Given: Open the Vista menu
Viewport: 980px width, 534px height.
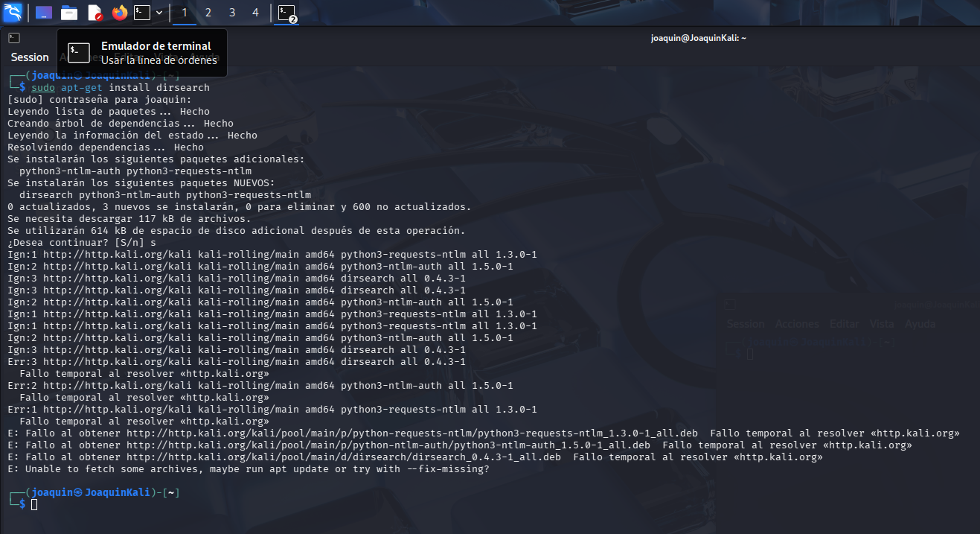Looking at the screenshot, I should click(x=881, y=323).
